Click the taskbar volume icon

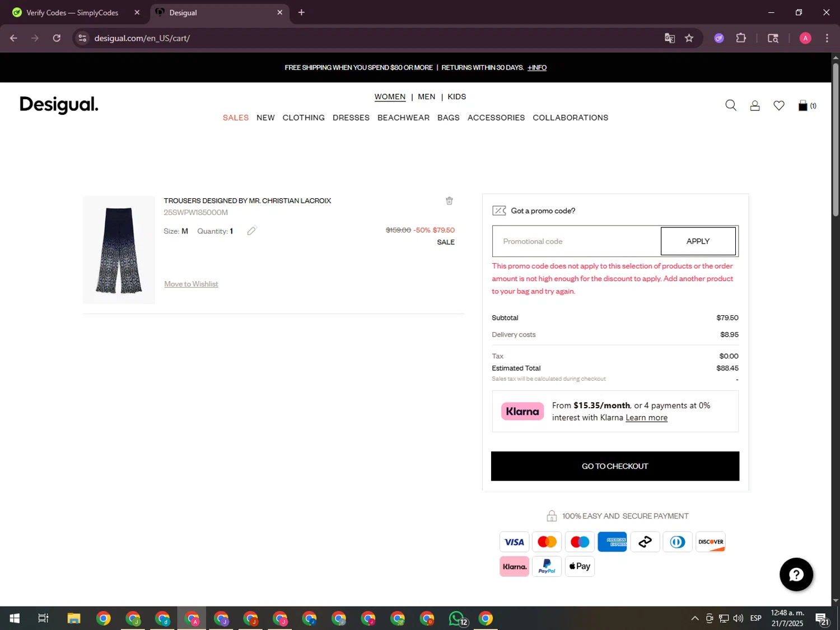(x=738, y=618)
